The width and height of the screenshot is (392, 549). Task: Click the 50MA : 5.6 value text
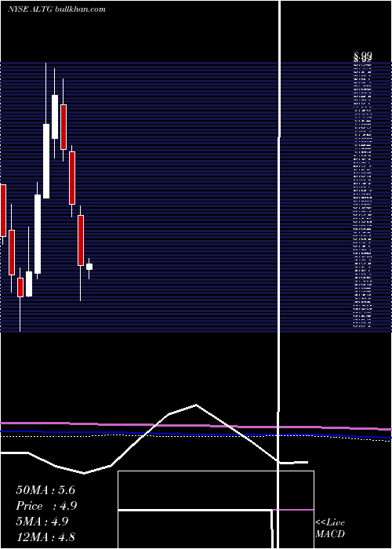point(45,490)
